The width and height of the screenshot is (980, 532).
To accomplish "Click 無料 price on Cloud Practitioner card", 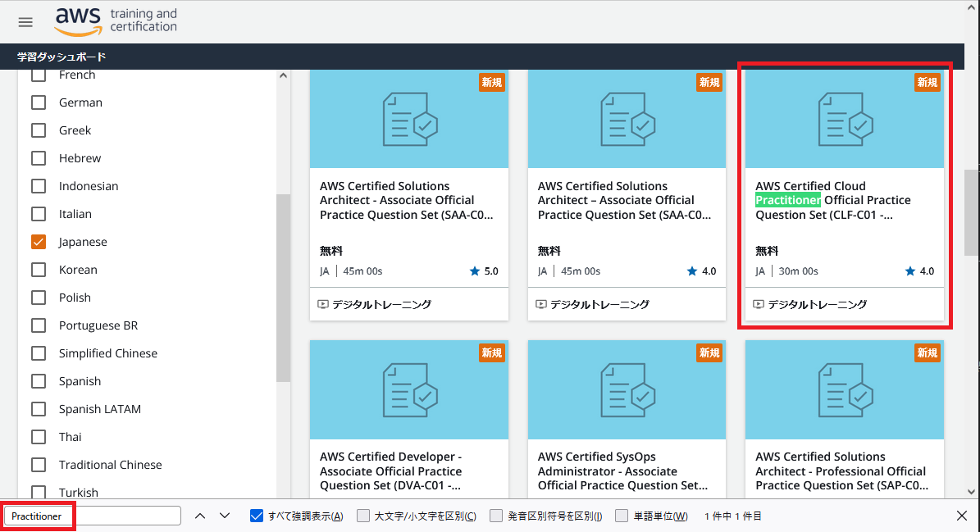I will click(x=767, y=251).
